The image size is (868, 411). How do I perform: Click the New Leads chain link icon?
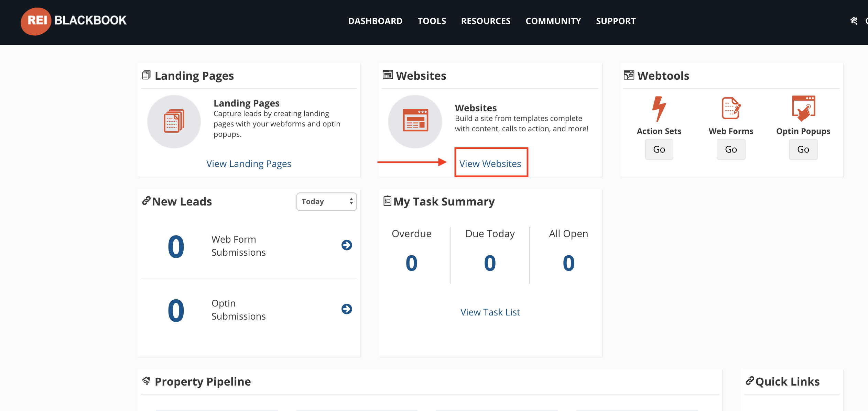click(146, 200)
